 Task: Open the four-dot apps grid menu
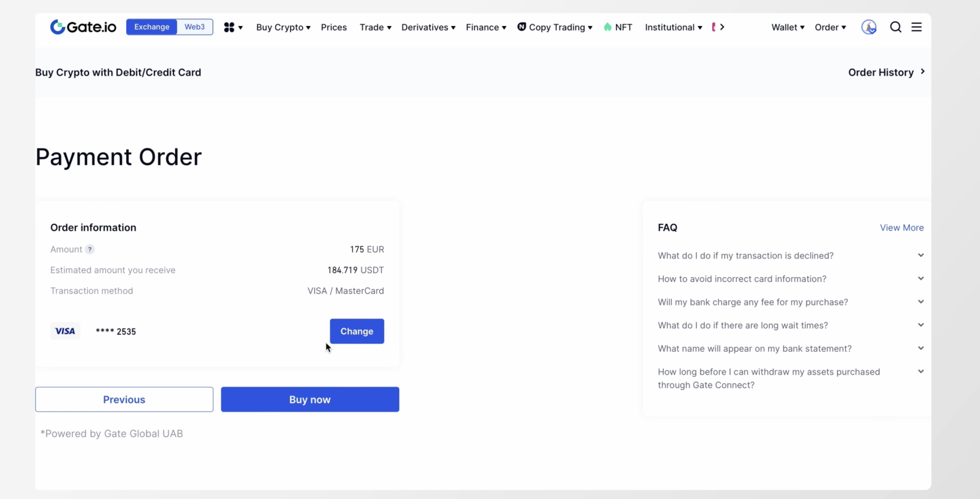[x=229, y=28]
